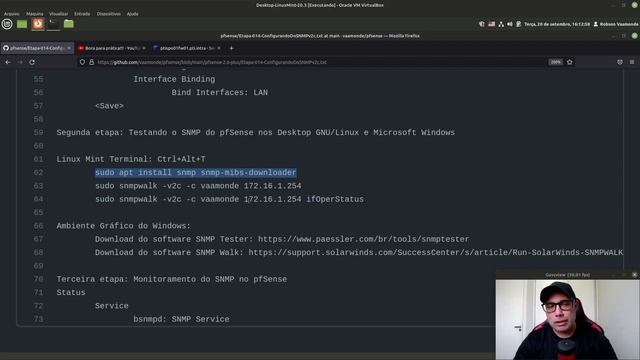Click line number 62
Viewport: 640px width, 360px height.
pyautogui.click(x=38, y=173)
